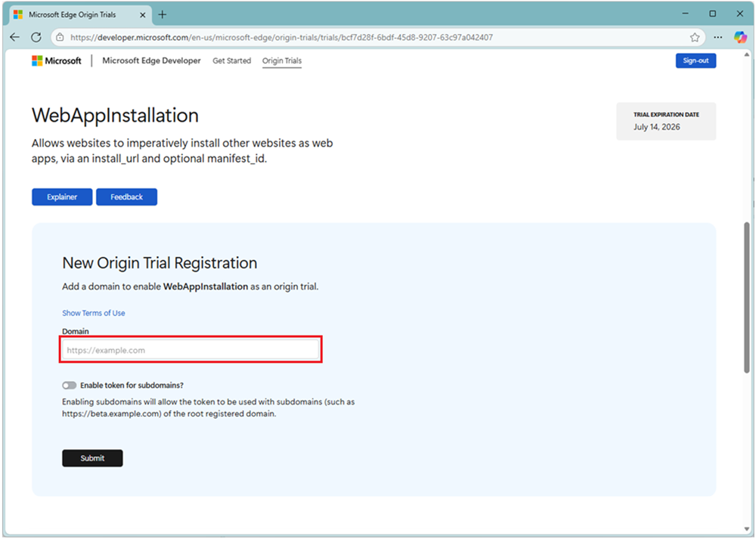The image size is (756, 539).
Task: Open Edge settings and more menu
Action: [x=718, y=37]
